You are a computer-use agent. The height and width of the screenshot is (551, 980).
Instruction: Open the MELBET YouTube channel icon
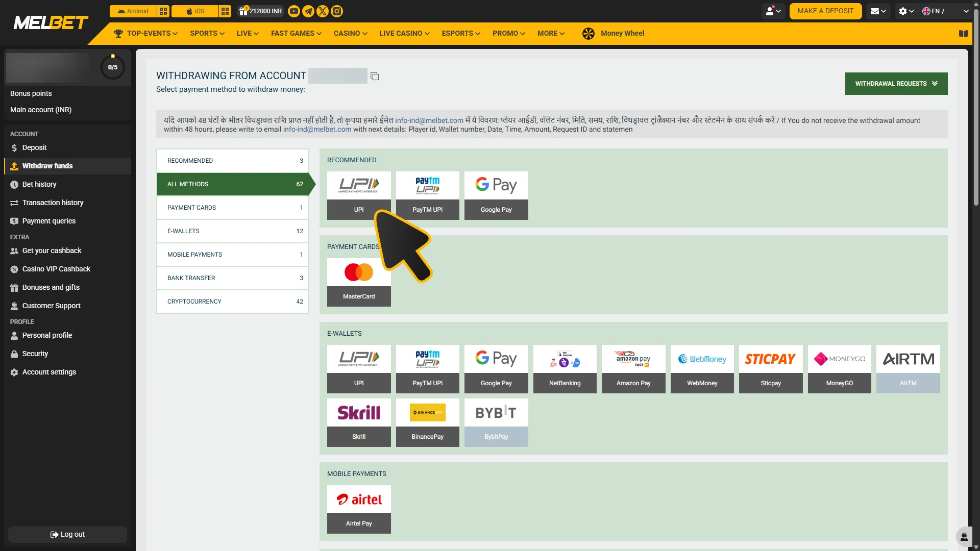[x=294, y=11]
